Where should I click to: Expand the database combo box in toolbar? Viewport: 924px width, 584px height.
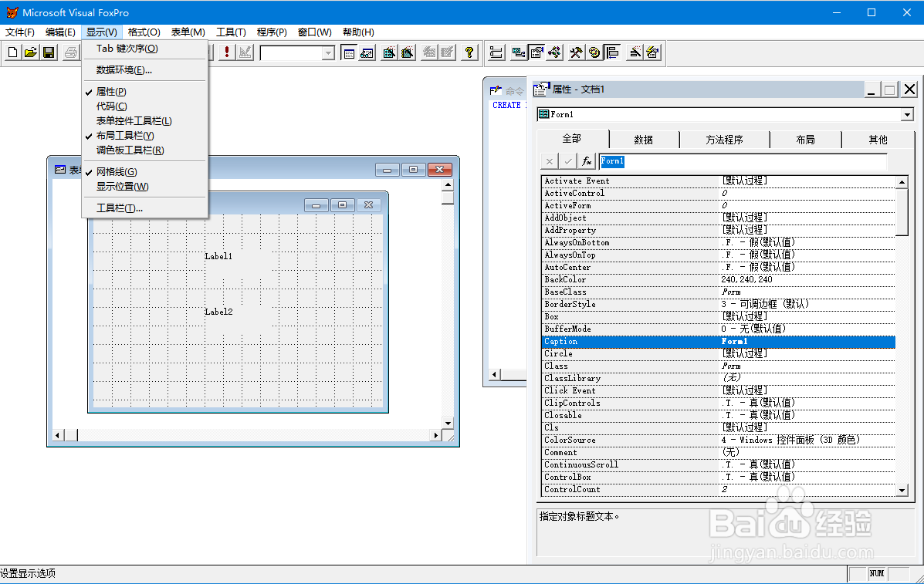coord(328,53)
